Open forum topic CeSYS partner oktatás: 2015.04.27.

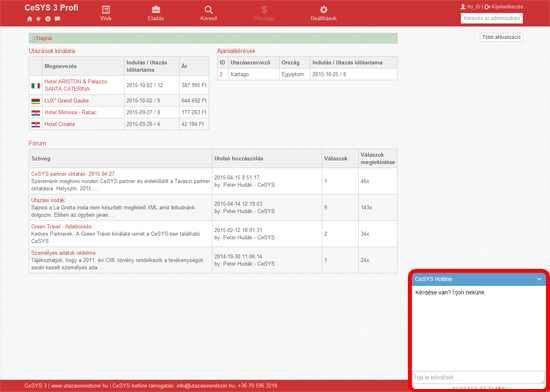73,174
